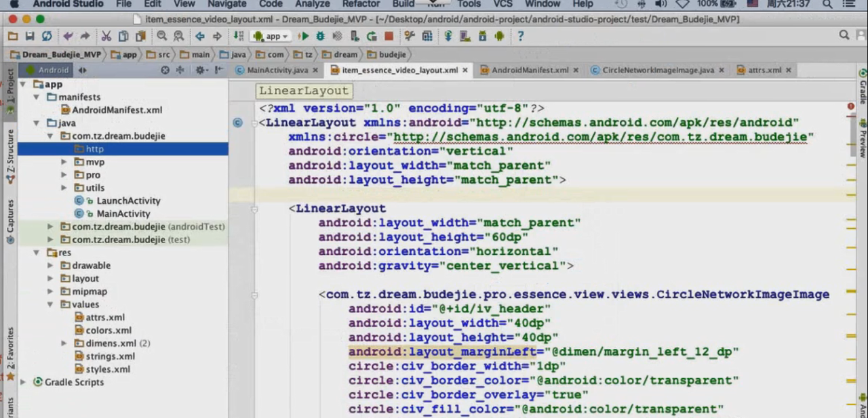This screenshot has height=418, width=868.
Task: Click the Help question mark icon
Action: coord(520,36)
